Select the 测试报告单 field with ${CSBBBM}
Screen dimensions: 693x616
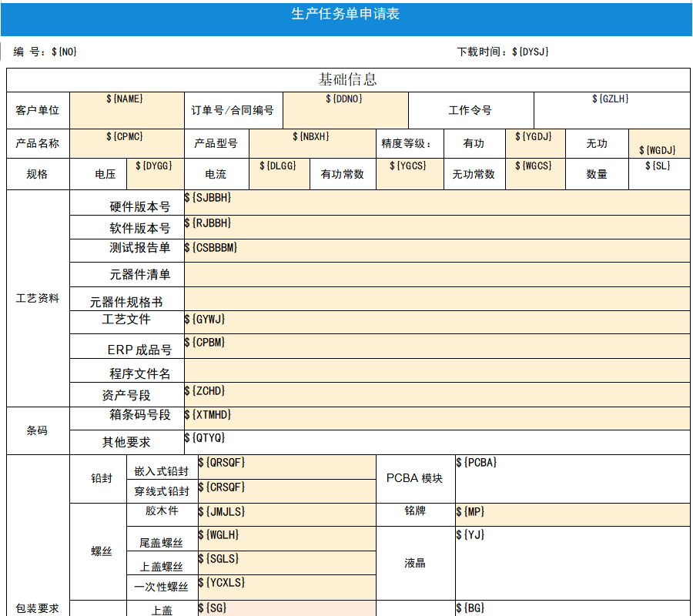coord(437,250)
